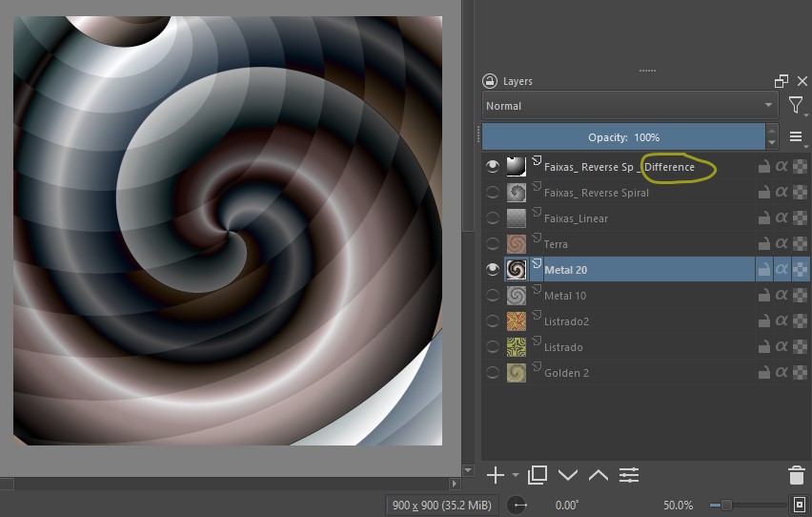Float the Layers docker panel
Image resolution: width=812 pixels, height=517 pixels.
click(782, 82)
